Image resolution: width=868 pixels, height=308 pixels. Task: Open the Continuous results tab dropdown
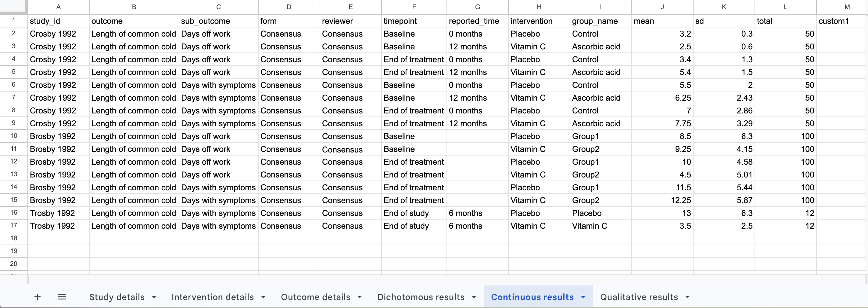583,297
